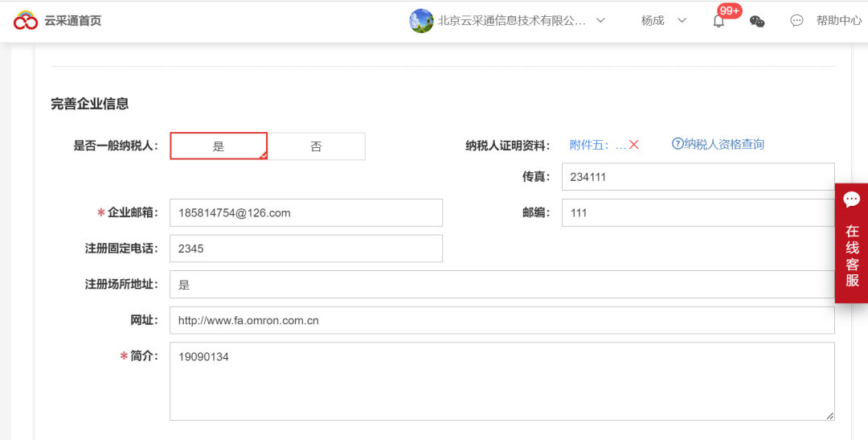Open 帮助中心 from the header

coord(838,21)
